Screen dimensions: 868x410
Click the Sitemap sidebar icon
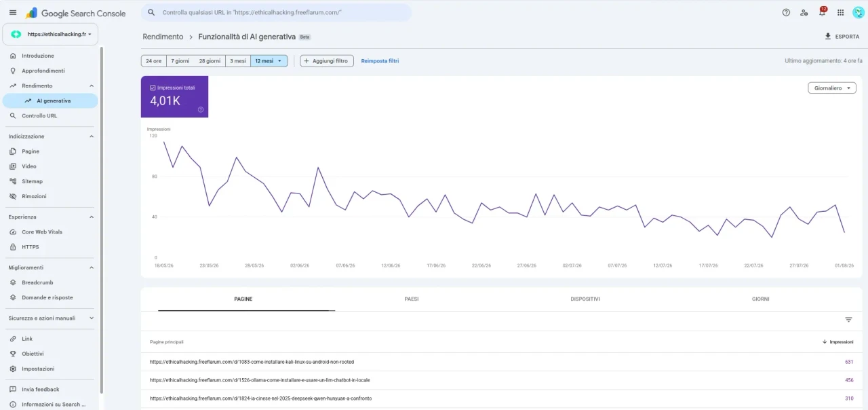[13, 181]
